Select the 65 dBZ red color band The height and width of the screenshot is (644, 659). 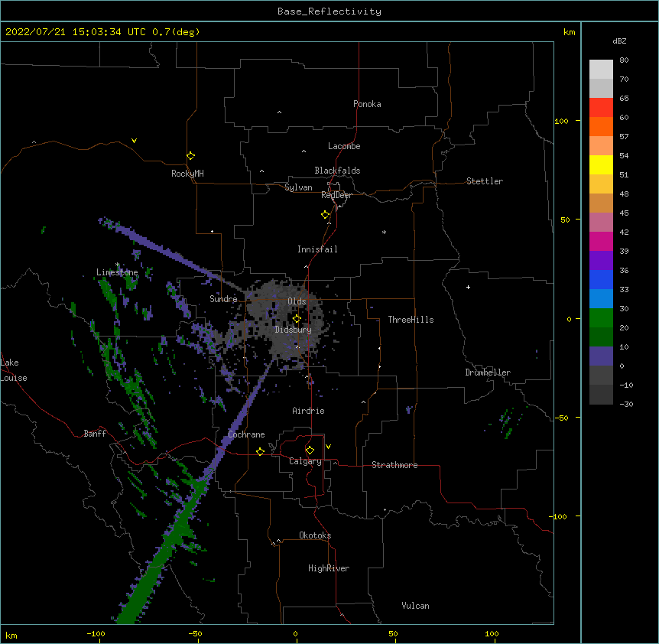pos(601,108)
